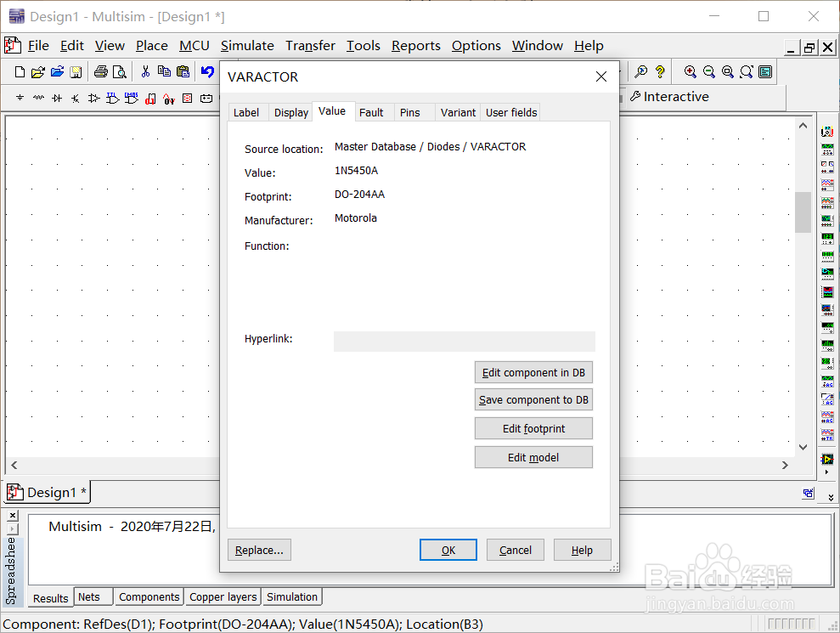Open the Components spreadsheet tab
This screenshot has height=633, width=840.
[149, 596]
